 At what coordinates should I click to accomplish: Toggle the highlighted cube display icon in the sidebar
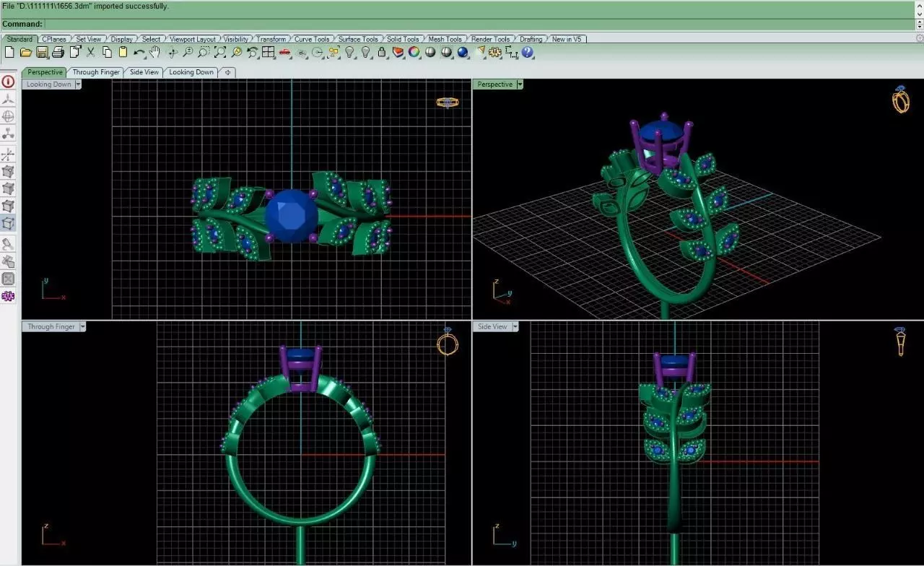(8, 223)
